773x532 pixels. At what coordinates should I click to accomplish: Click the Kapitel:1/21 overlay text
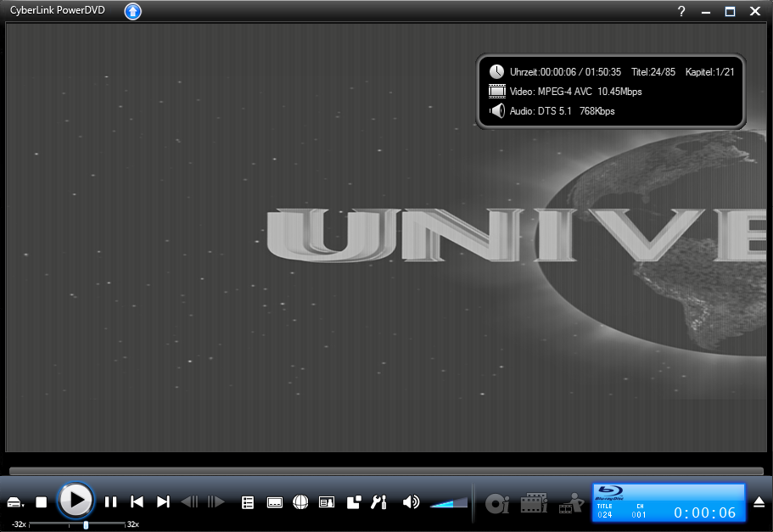709,72
